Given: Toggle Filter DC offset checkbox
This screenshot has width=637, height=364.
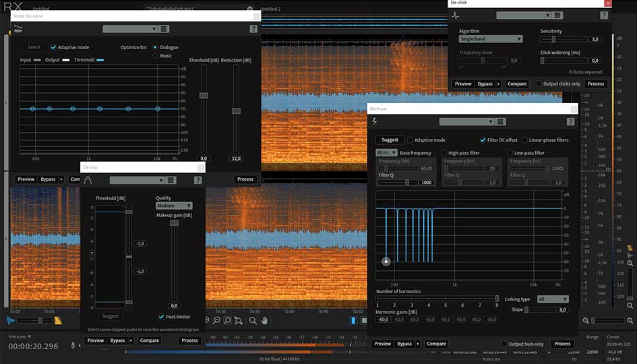Looking at the screenshot, I should tap(483, 140).
